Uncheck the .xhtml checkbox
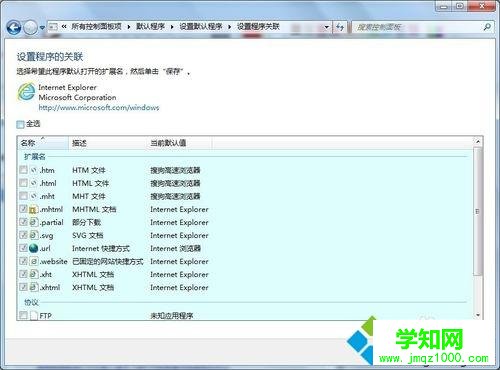Image resolution: width=500 pixels, height=370 pixels. click(23, 287)
